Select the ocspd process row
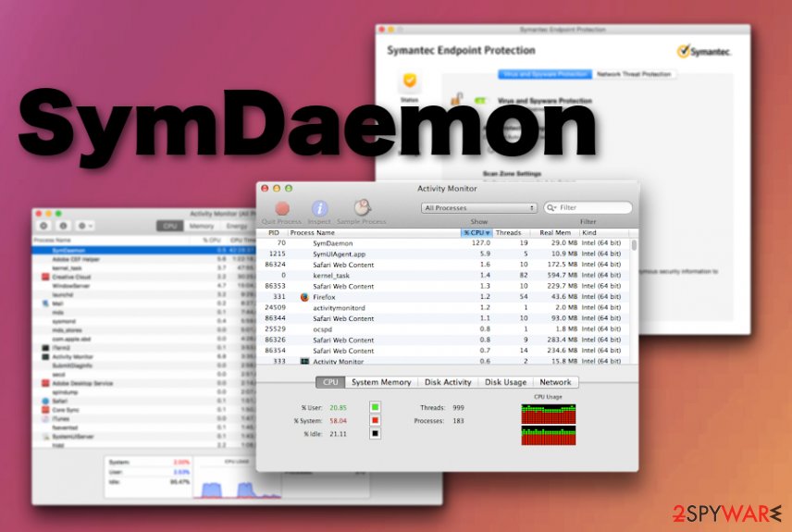Image resolution: width=792 pixels, height=532 pixels. [x=443, y=328]
